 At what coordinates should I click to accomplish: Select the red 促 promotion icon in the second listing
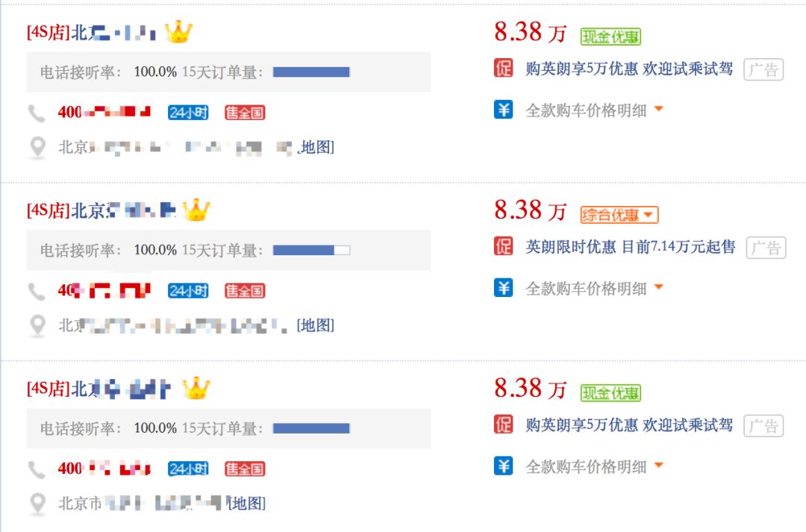point(504,247)
